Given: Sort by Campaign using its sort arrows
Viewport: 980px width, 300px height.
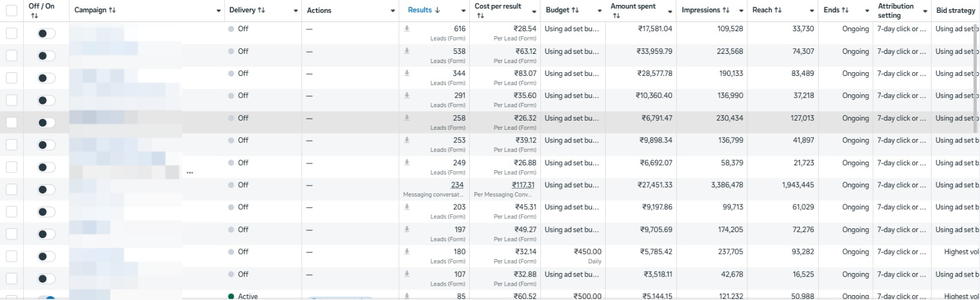Looking at the screenshot, I should 112,10.
